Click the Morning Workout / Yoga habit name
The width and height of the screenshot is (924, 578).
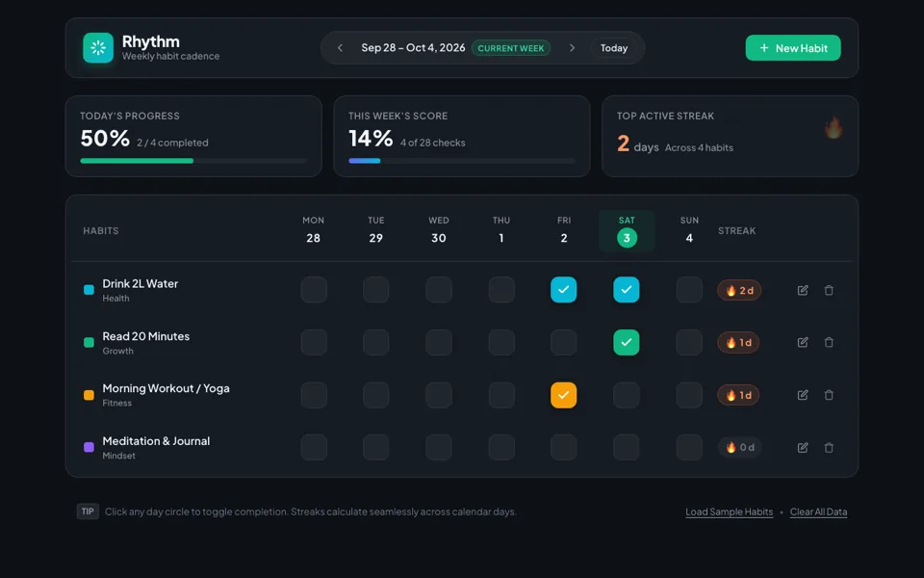[x=167, y=388]
